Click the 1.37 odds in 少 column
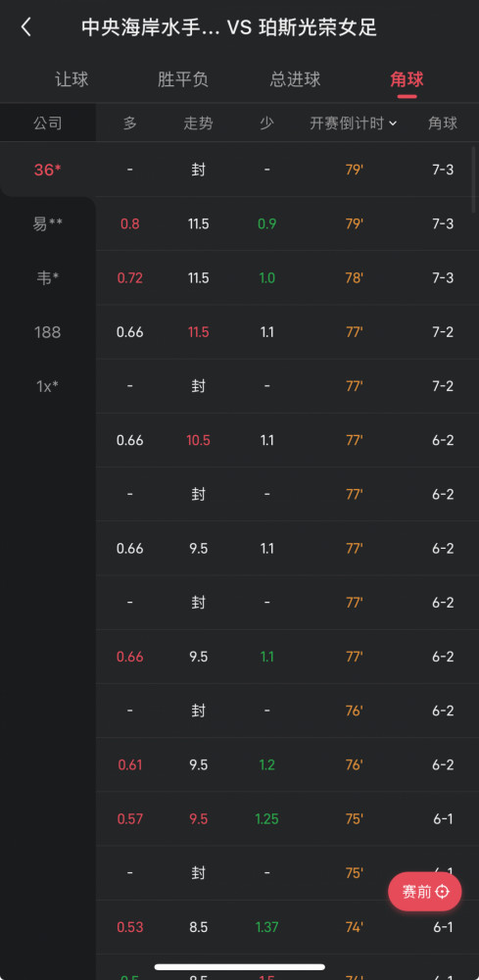Image resolution: width=479 pixels, height=980 pixels. pos(266,927)
